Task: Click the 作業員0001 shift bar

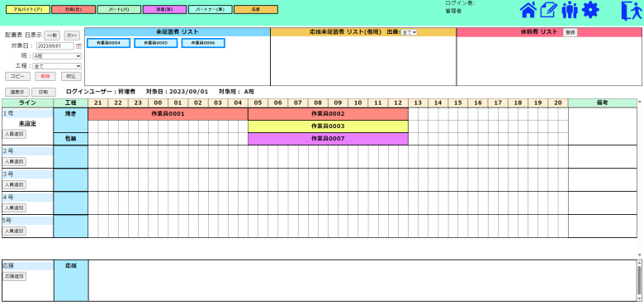Action: click(168, 114)
